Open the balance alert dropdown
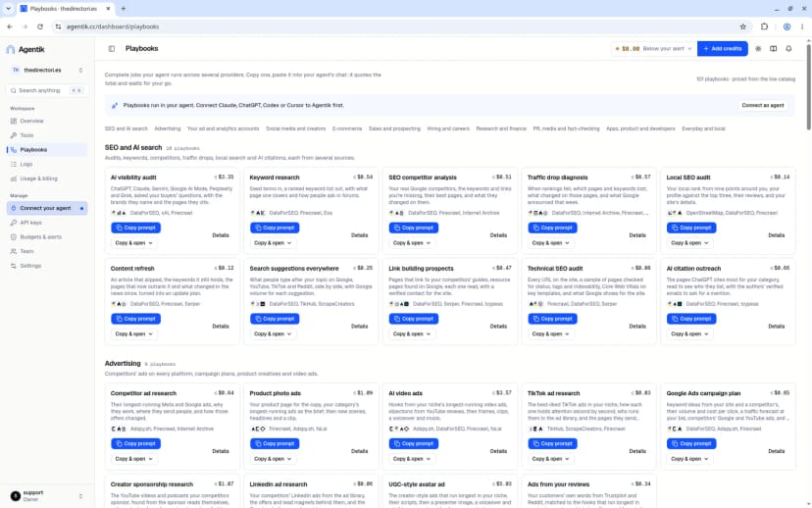Viewport: 812px width, 508px height. (654, 49)
